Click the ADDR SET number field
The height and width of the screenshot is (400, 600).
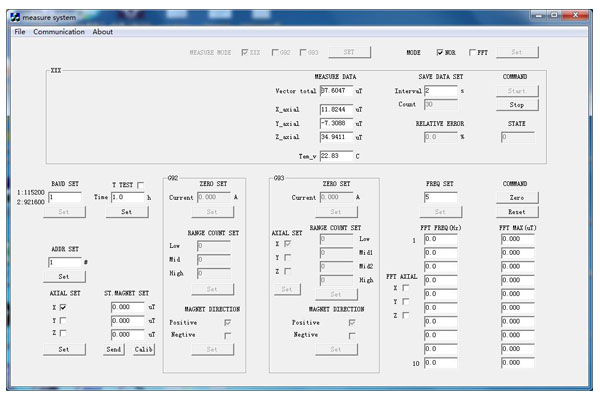63,262
